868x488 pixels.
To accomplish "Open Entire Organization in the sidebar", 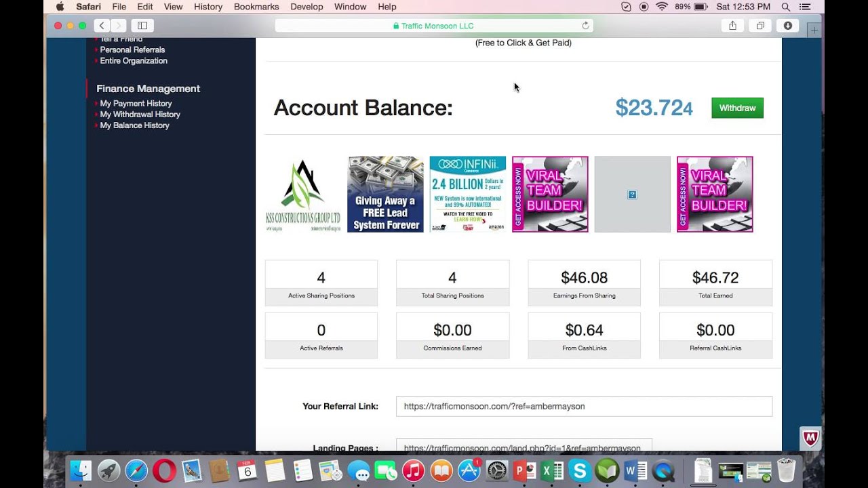I will pyautogui.click(x=134, y=60).
